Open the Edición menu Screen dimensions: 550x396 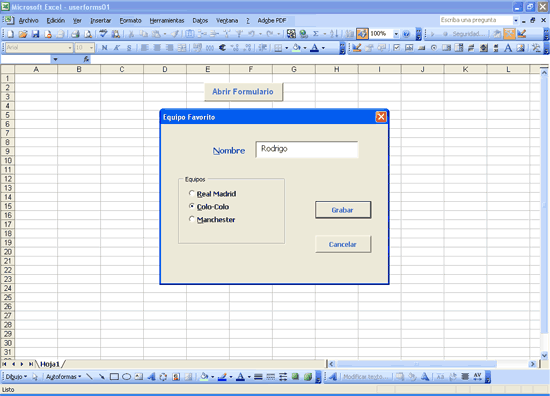[x=56, y=21]
